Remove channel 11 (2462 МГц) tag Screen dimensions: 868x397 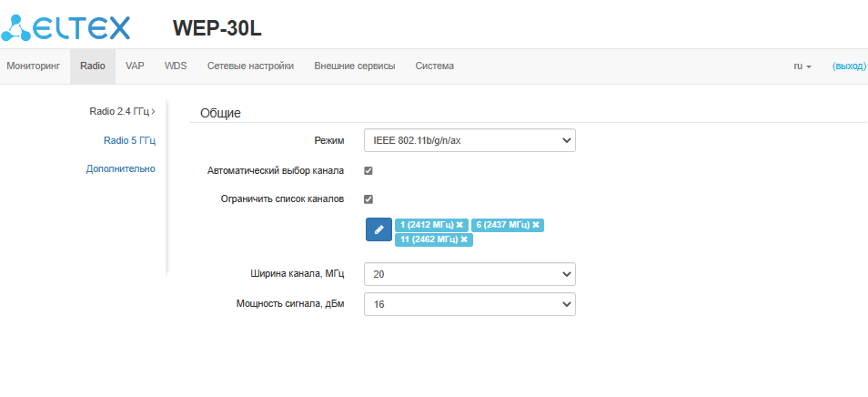[x=464, y=239]
